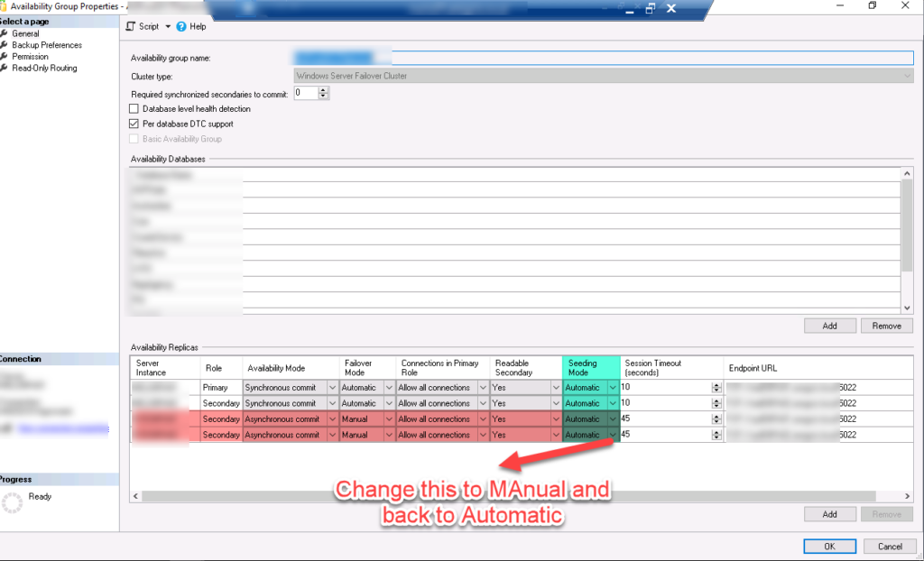Click the Availability Databases scroll down arrow
Screen dimensions: 924x561
(908, 308)
